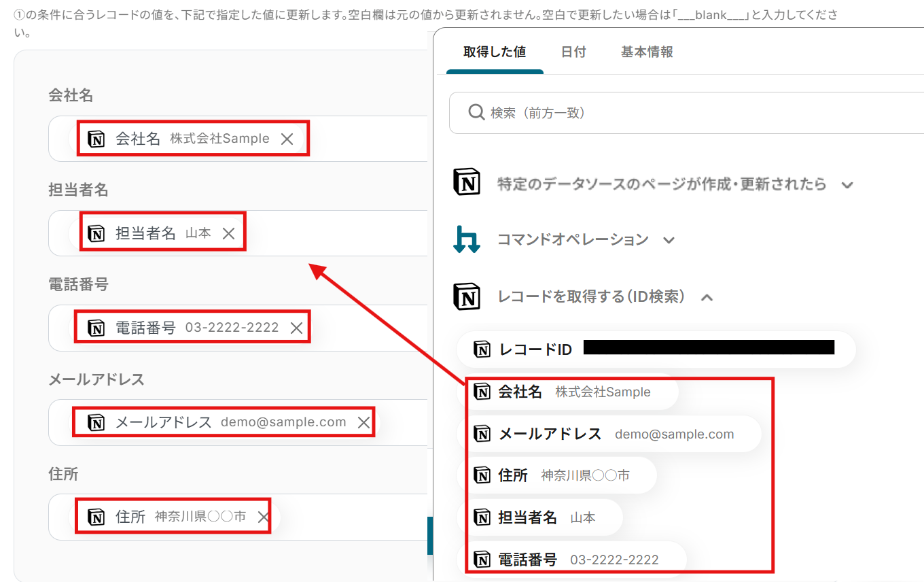Image resolution: width=924 pixels, height=582 pixels.
Task: Choose the 担当者名 山本 list item
Action: (x=539, y=517)
